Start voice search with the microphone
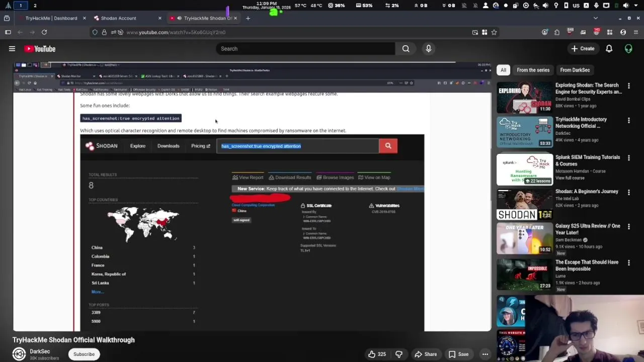Image resolution: width=644 pixels, height=362 pixels. pos(429,49)
